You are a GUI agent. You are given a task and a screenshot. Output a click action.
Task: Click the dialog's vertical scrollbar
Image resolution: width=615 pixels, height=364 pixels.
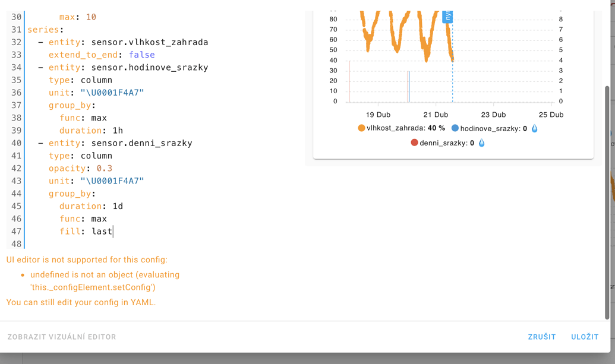coord(607,202)
